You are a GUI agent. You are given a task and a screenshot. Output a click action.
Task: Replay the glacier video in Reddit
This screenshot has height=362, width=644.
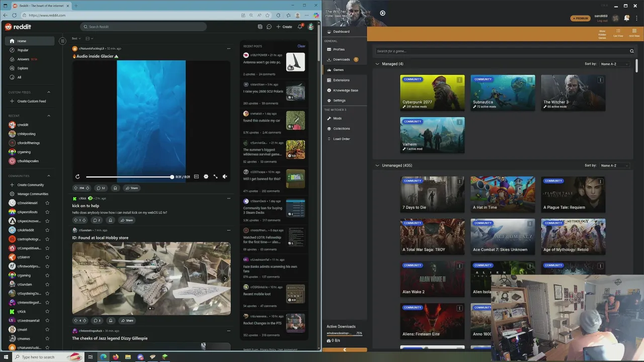click(77, 176)
